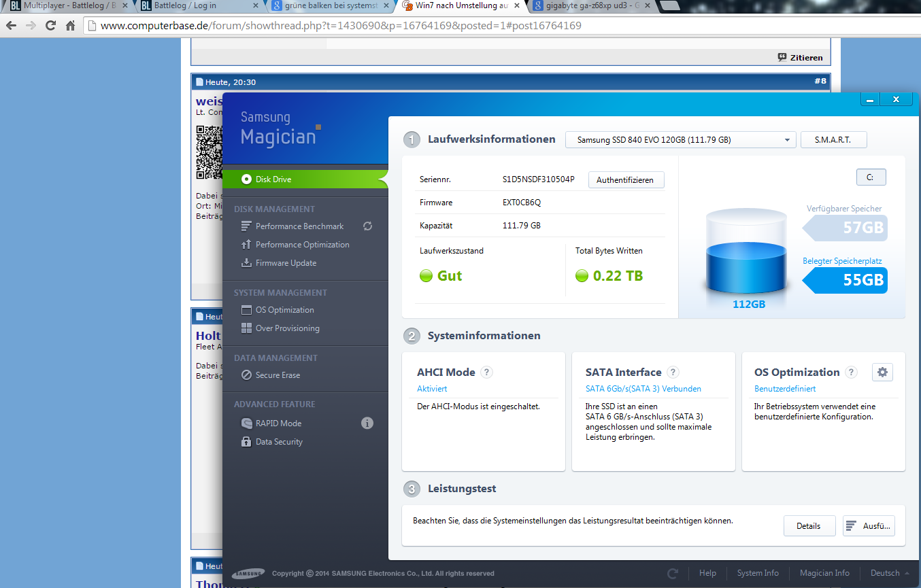This screenshot has height=588, width=921.
Task: Click the serial number S1D5NSDF310504P
Action: tap(539, 179)
